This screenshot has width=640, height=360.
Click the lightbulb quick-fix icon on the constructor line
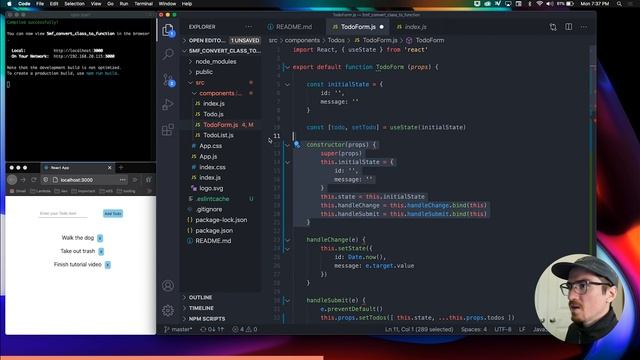click(297, 144)
